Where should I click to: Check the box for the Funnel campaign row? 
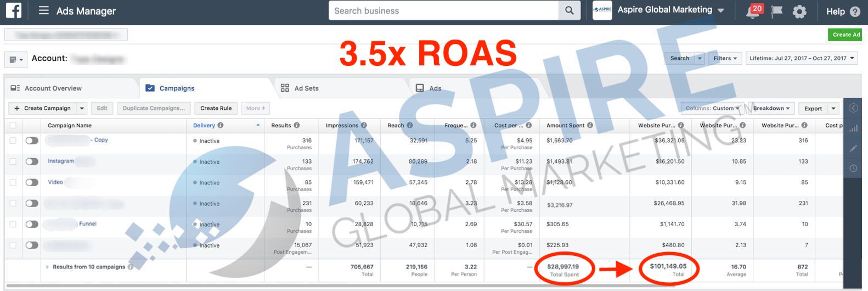pos(13,224)
